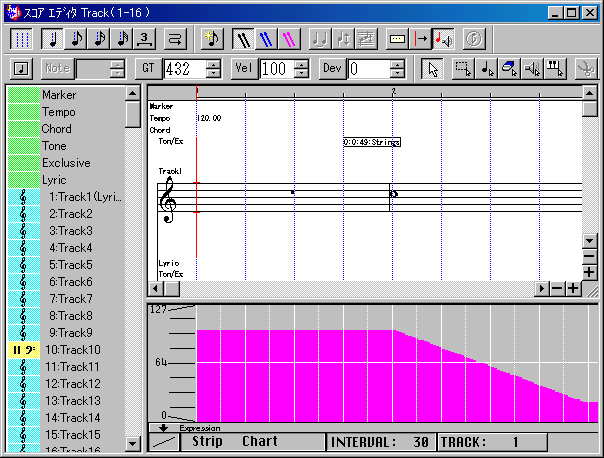The height and width of the screenshot is (458, 604).
Task: Click the score horizontal scroll left arrow
Action: point(156,288)
